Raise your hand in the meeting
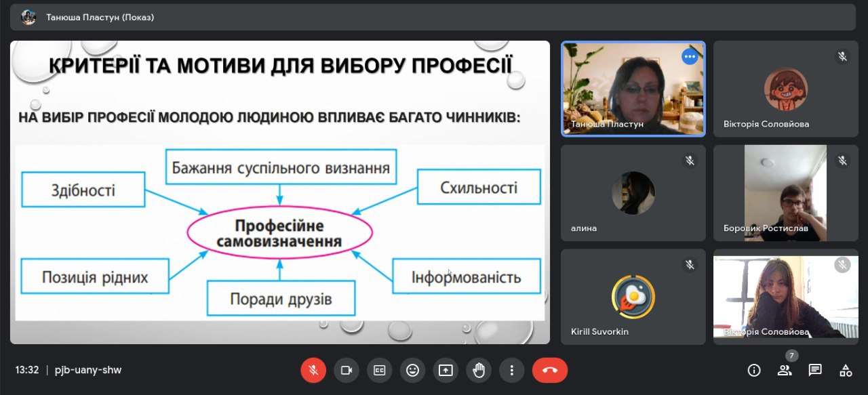Screen dimensions: 868x395 pyautogui.click(x=479, y=370)
